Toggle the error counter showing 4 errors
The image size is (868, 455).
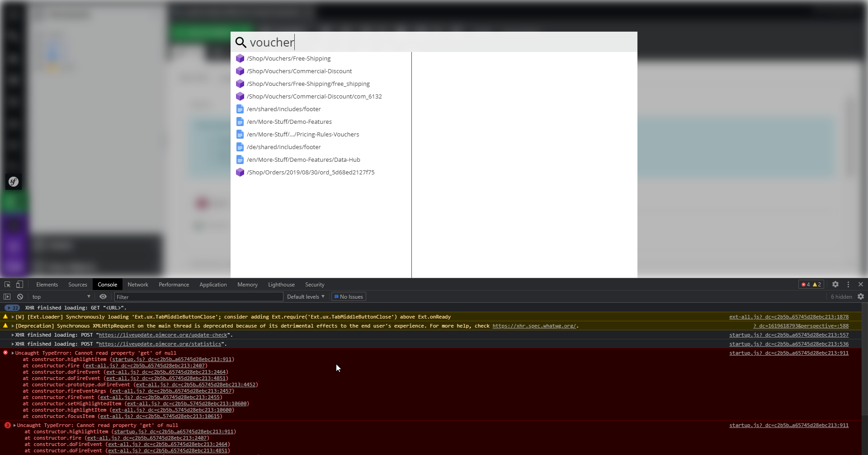pyautogui.click(x=805, y=284)
